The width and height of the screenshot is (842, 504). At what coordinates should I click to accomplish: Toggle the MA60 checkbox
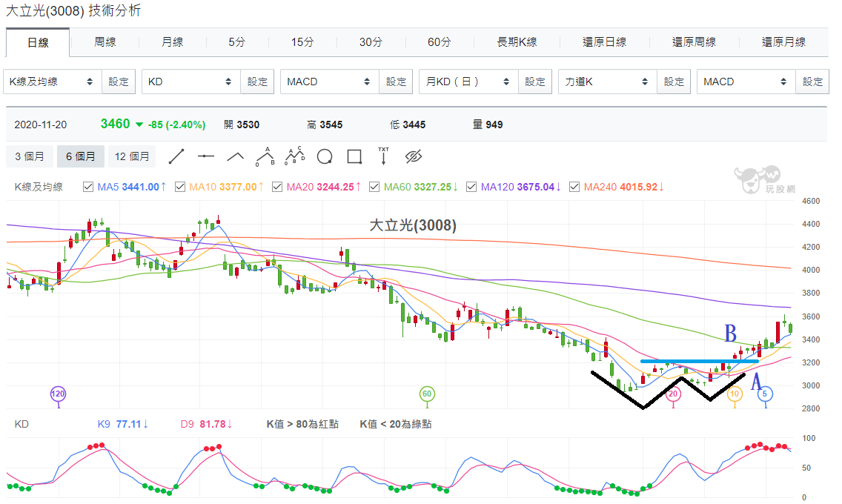tap(374, 187)
